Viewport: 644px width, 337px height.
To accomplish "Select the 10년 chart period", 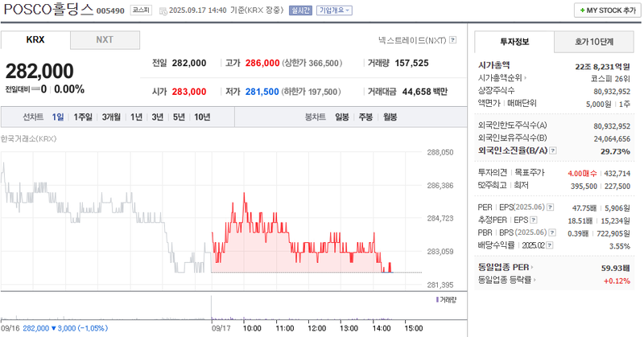I will coord(202,117).
